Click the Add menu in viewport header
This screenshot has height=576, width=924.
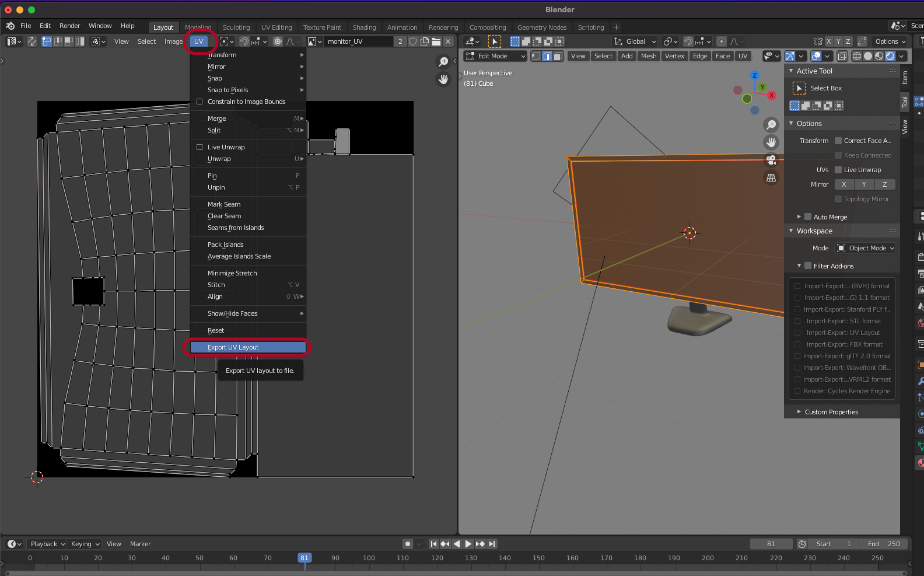click(x=627, y=56)
